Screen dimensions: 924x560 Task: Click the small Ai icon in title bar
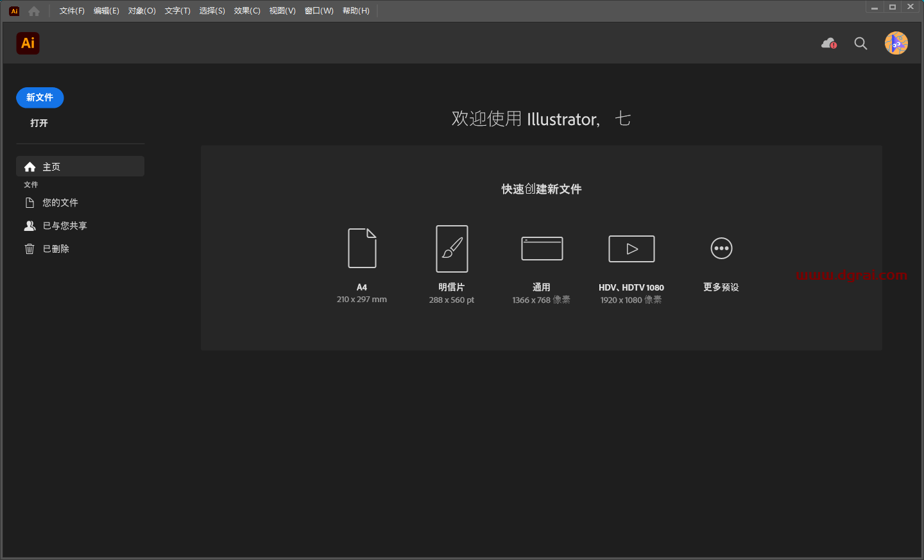coord(14,11)
